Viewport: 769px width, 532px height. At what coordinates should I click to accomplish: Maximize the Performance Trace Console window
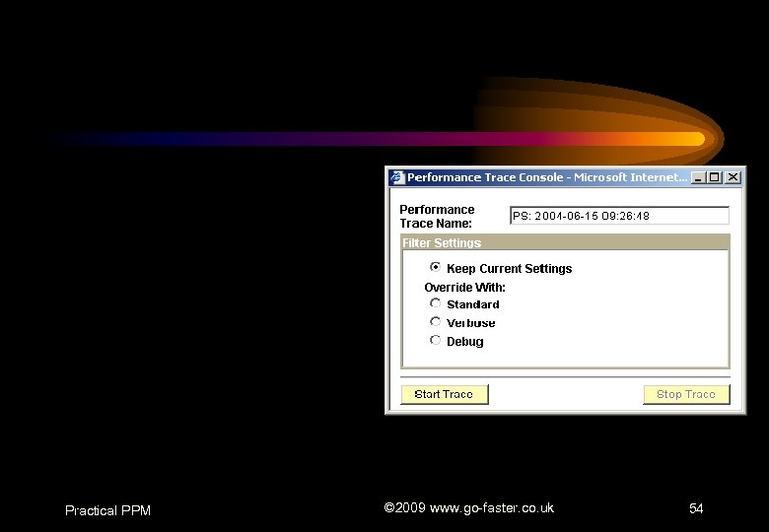[714, 177]
